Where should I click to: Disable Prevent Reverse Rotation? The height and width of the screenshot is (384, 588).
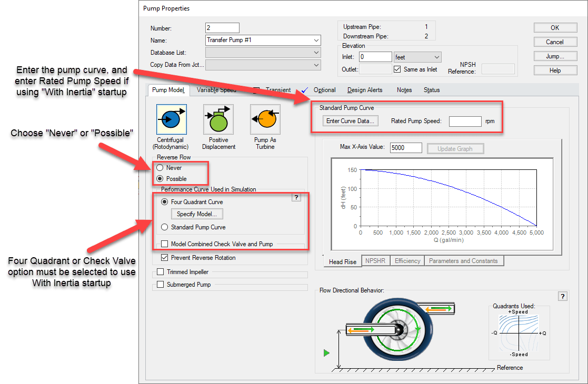[165, 257]
